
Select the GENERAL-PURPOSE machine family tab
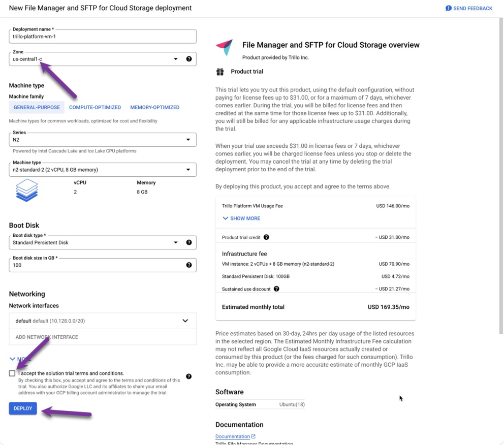point(37,107)
